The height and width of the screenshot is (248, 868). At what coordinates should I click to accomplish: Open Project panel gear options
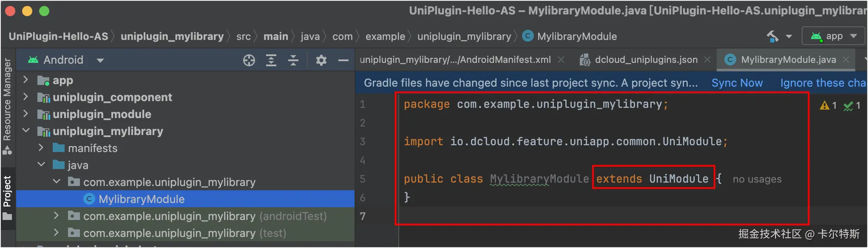click(x=321, y=60)
